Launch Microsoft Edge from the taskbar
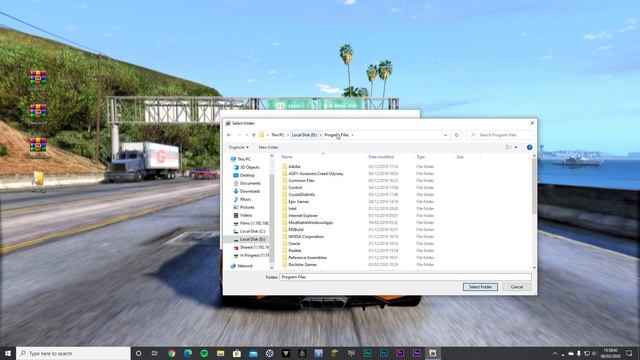Image resolution: width=640 pixels, height=360 pixels. [188, 353]
